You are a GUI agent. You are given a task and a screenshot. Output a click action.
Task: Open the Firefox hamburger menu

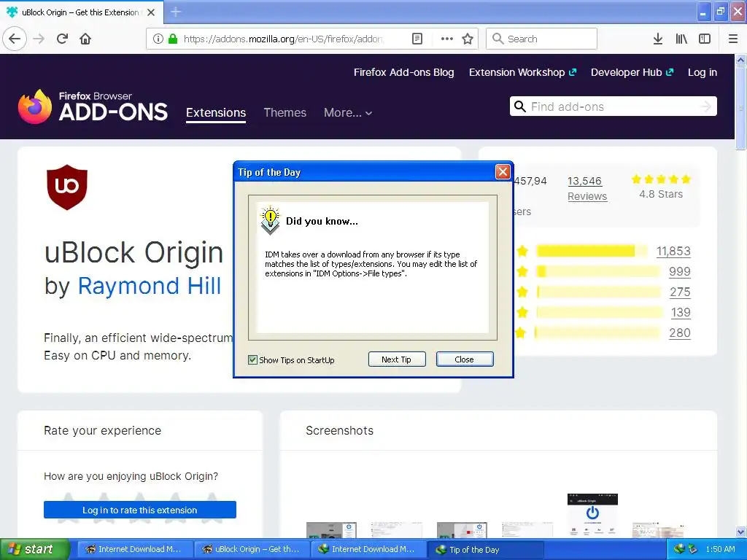(x=733, y=39)
